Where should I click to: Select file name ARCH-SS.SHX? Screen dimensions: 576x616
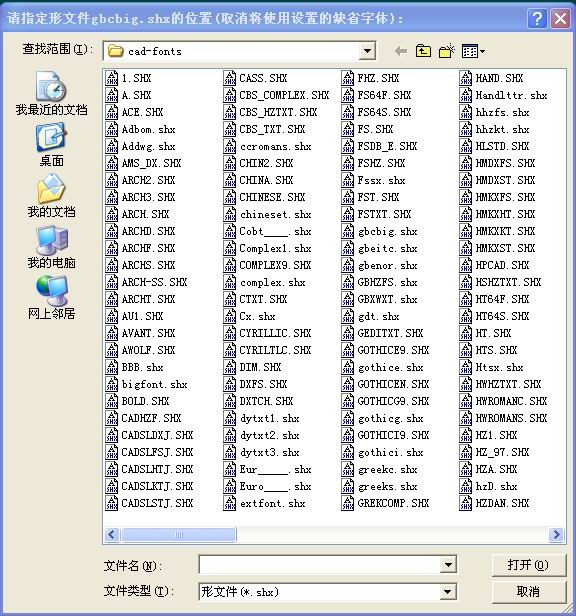(154, 282)
